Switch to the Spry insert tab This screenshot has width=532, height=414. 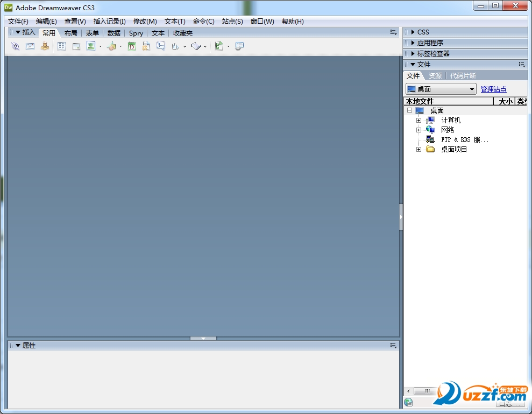136,33
